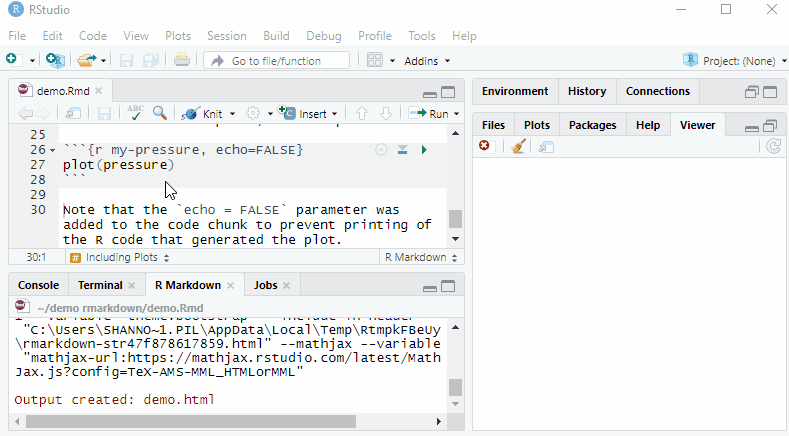This screenshot has height=436, width=789.
Task: Run the my-pressure chunk with the green play icon
Action: (424, 150)
